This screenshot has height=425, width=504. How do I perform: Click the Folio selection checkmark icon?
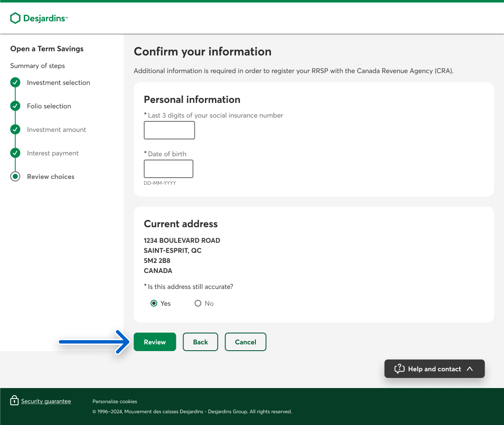coord(15,106)
